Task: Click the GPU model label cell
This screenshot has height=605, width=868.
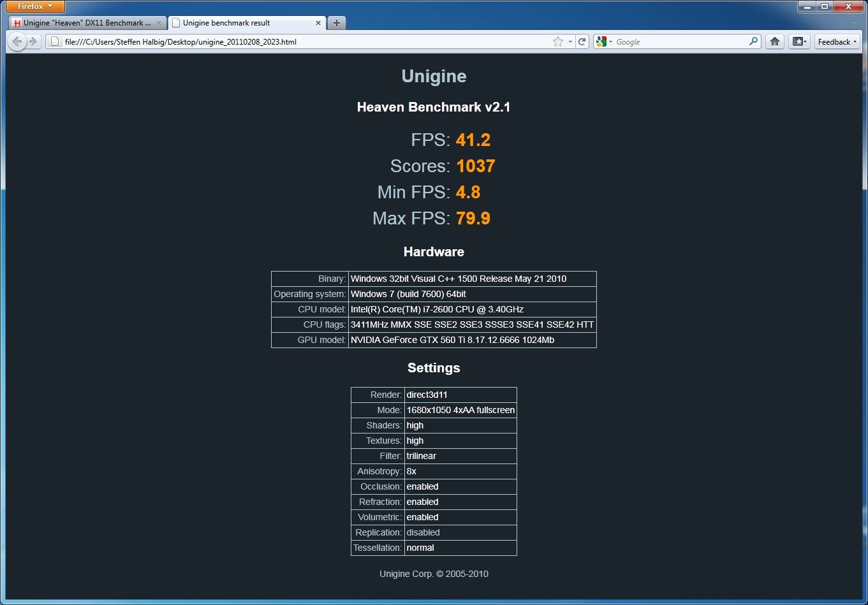Action: tap(310, 340)
